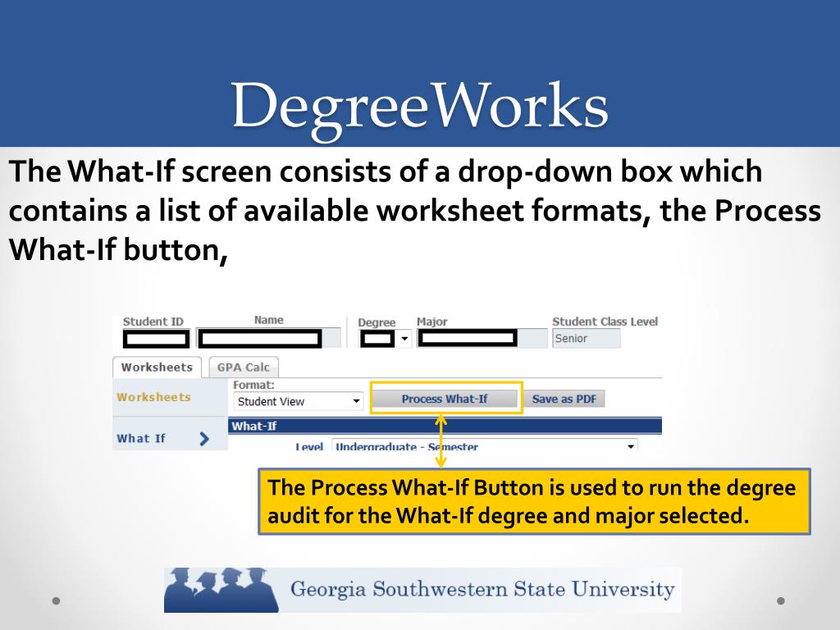Image resolution: width=840 pixels, height=630 pixels.
Task: Open the Format Student View dropdown
Action: [x=298, y=401]
